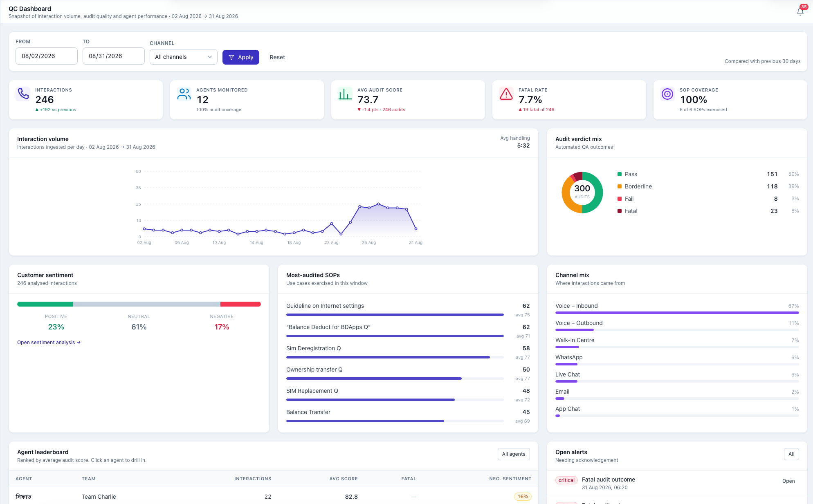Image resolution: width=813 pixels, height=504 pixels.
Task: Click the Borderline orange legend swatch
Action: (620, 186)
